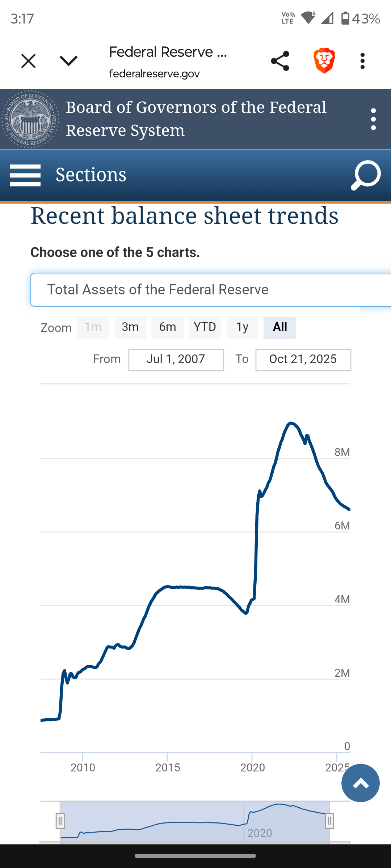Edit the To date field

pos(303,360)
